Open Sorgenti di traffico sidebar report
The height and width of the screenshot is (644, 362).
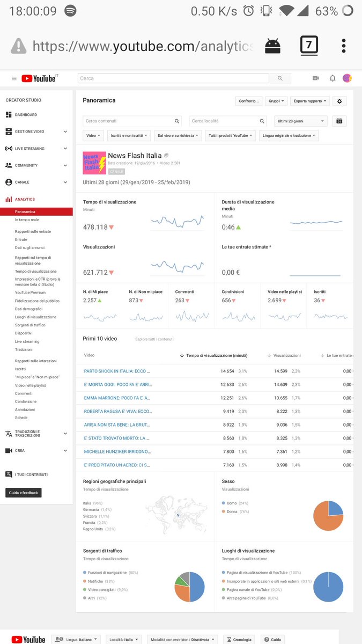tap(30, 325)
